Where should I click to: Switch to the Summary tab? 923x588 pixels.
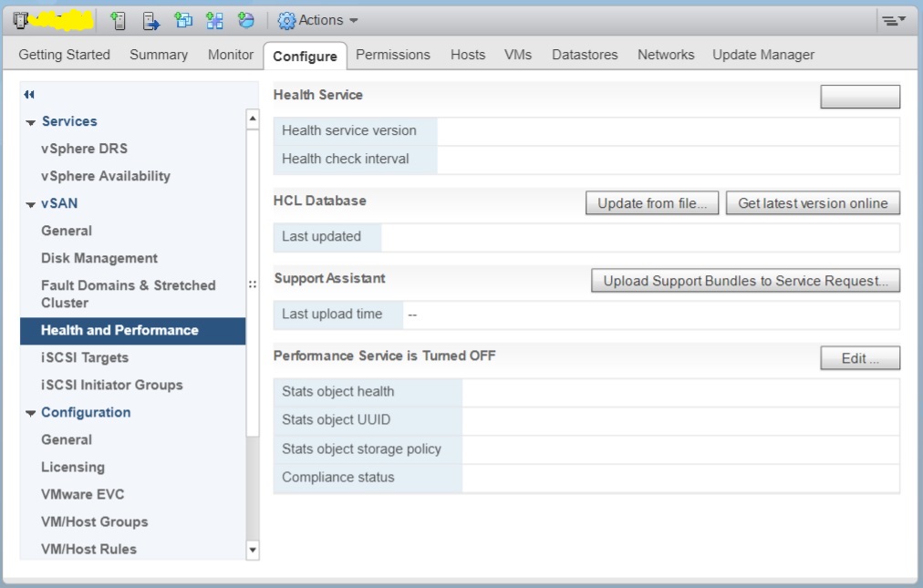pos(158,55)
